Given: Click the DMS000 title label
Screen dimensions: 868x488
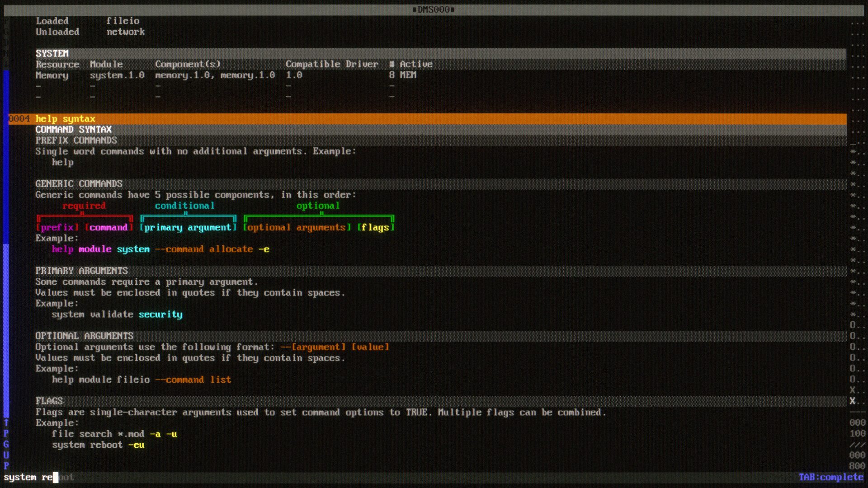Looking at the screenshot, I should (x=434, y=9).
